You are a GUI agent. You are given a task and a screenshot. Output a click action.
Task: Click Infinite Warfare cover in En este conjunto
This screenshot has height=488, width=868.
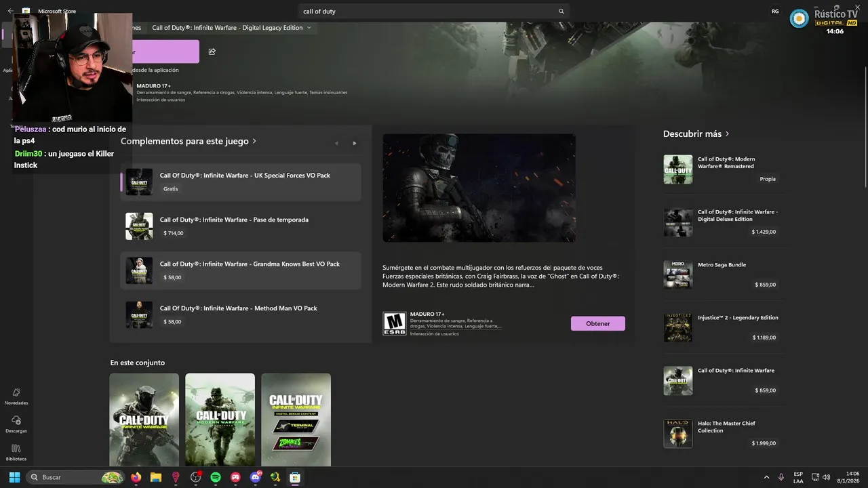[144, 420]
